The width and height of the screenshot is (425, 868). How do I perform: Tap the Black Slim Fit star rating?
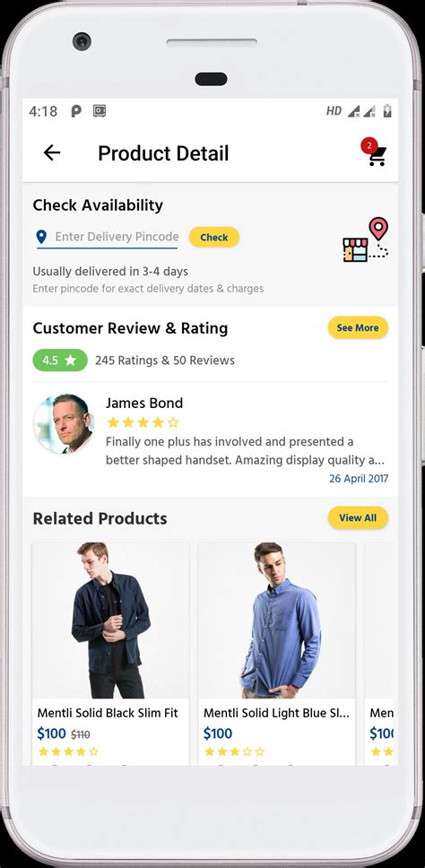click(x=68, y=751)
